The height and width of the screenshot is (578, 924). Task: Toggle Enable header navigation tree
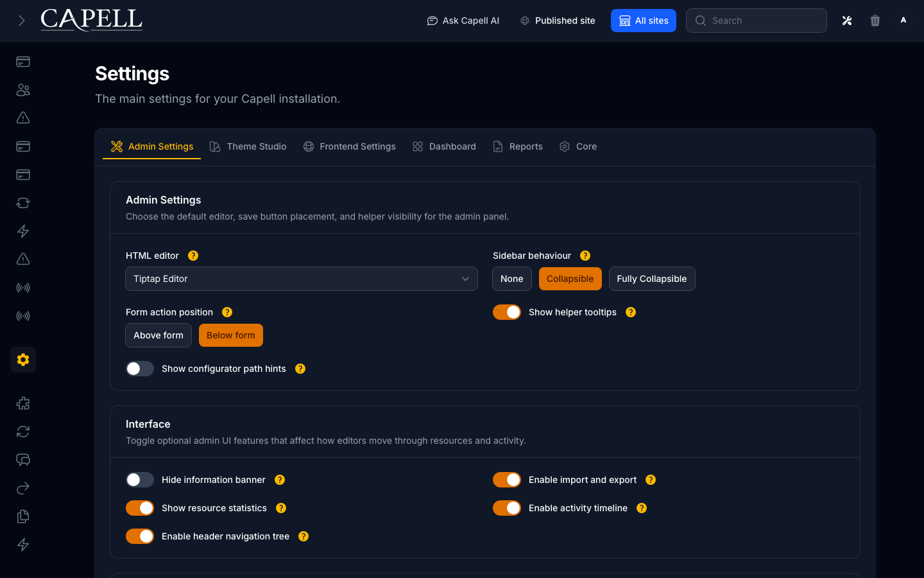click(140, 536)
